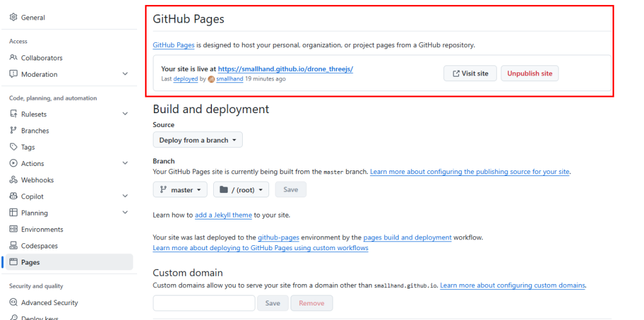Open the / (root) folder dropdown
This screenshot has width=644, height=320.
(241, 190)
